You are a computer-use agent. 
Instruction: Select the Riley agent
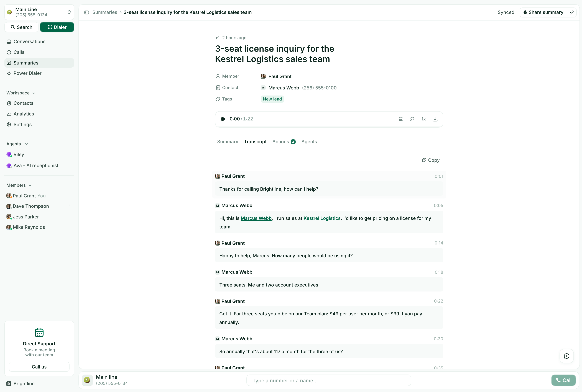tap(39, 154)
